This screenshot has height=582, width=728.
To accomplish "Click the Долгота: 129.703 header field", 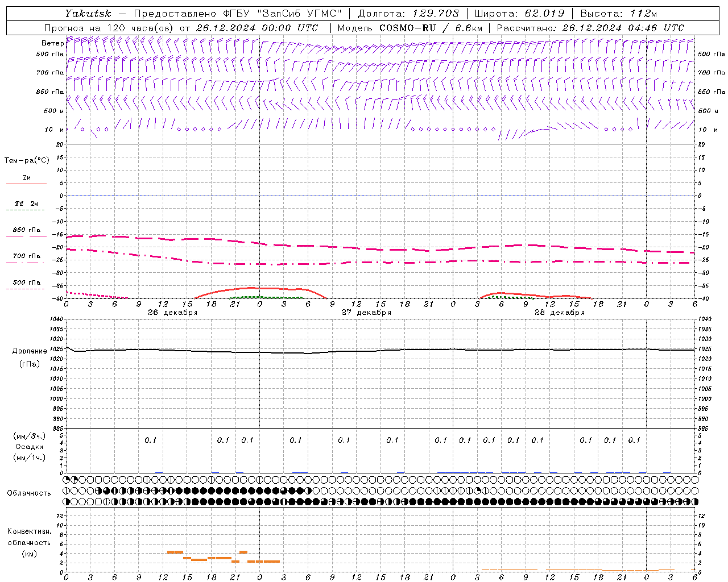I will coord(408,14).
